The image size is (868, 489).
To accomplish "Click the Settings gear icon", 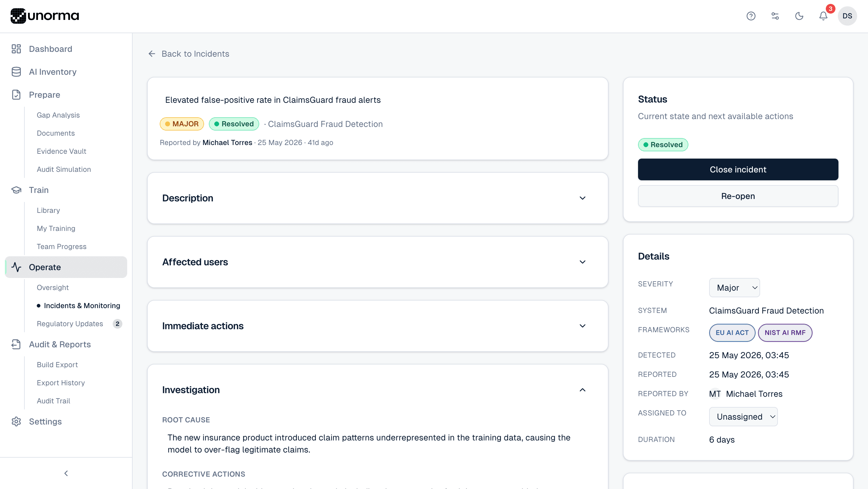I will [16, 421].
